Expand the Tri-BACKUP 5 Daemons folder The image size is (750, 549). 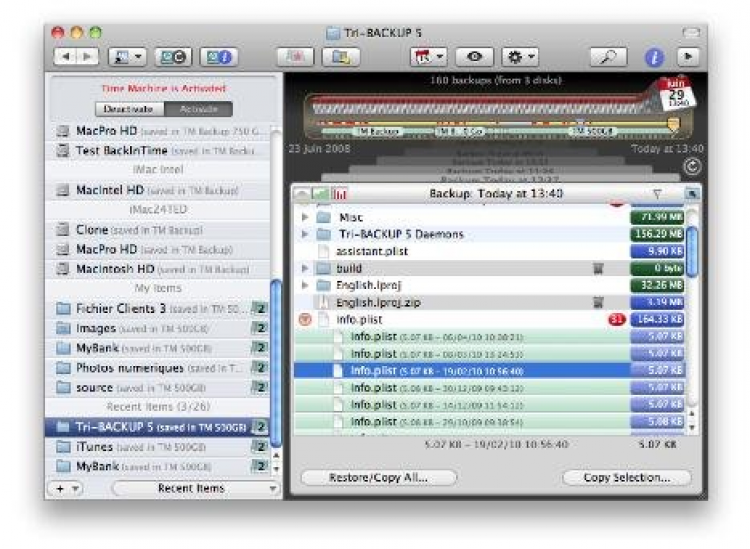pyautogui.click(x=305, y=234)
